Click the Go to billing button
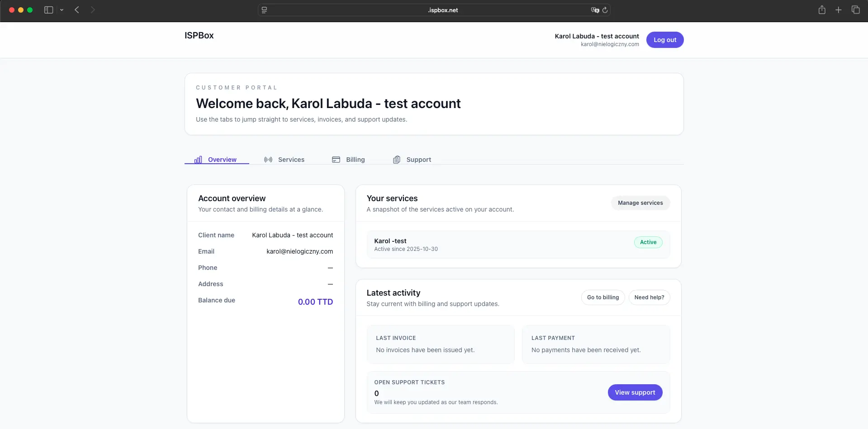This screenshot has width=868, height=429. pos(602,297)
